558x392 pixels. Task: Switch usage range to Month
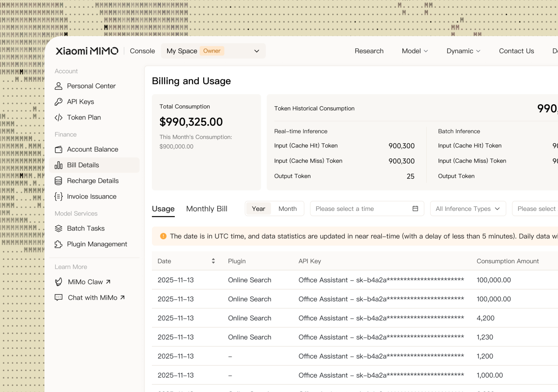[x=288, y=208]
